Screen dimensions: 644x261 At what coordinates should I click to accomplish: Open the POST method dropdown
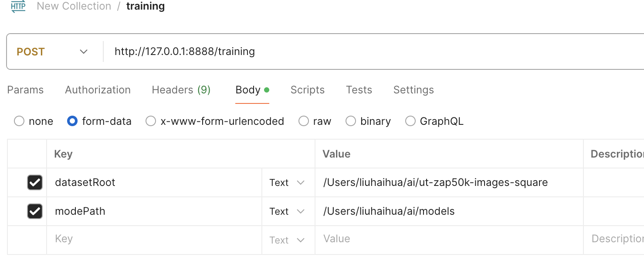pos(52,52)
